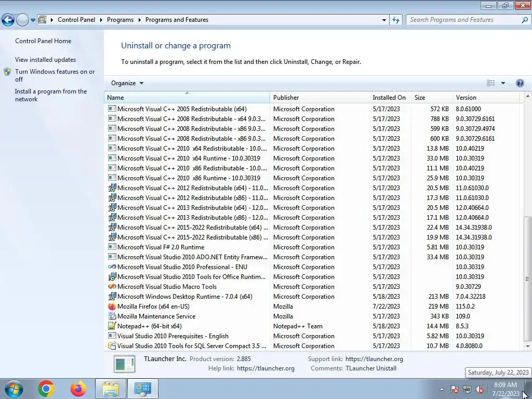Sort list by Installed On column header
Viewport: 532px width, 399px height.
(390, 97)
